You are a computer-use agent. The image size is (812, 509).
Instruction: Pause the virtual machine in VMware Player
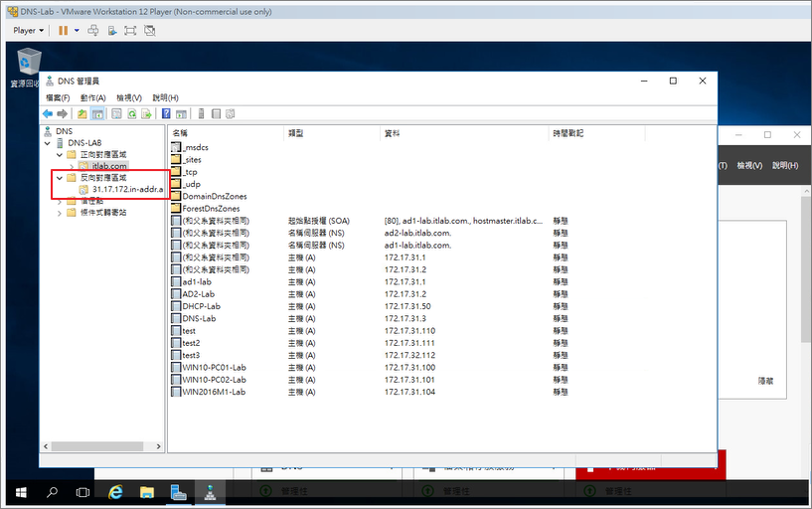tap(64, 31)
